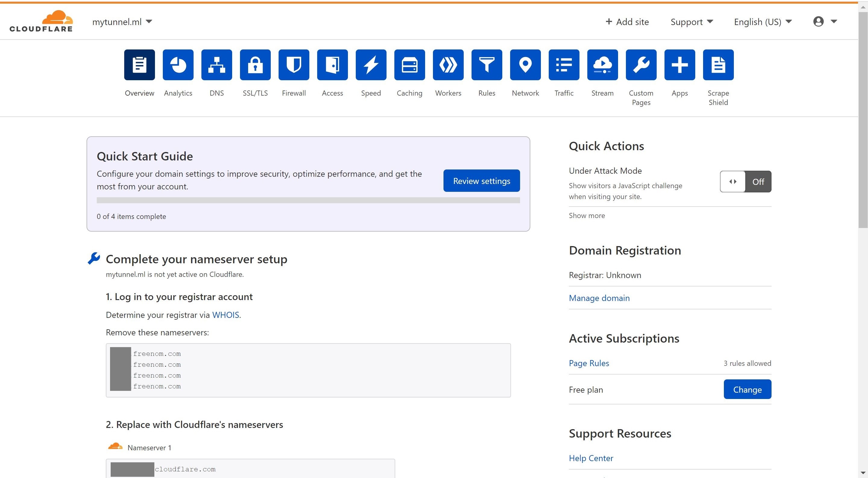
Task: Open the WHOIS link
Action: (x=226, y=315)
